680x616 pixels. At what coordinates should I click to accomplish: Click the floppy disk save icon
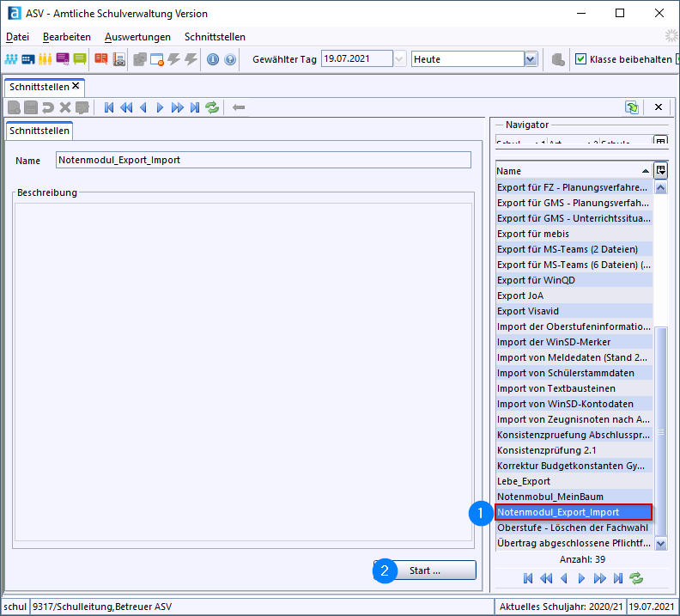click(31, 107)
